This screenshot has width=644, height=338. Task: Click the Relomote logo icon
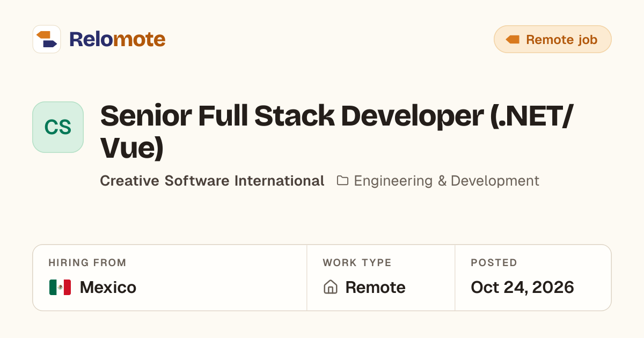(x=47, y=39)
